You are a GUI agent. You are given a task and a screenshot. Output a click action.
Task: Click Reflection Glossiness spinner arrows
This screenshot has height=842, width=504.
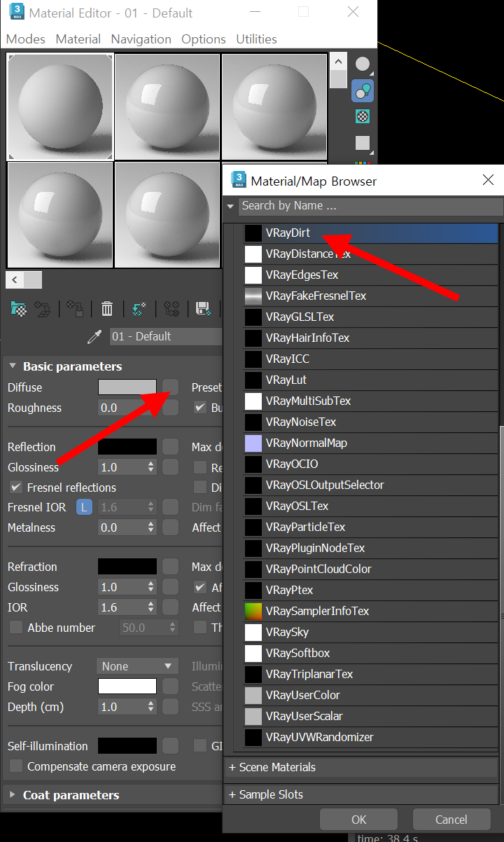150,467
